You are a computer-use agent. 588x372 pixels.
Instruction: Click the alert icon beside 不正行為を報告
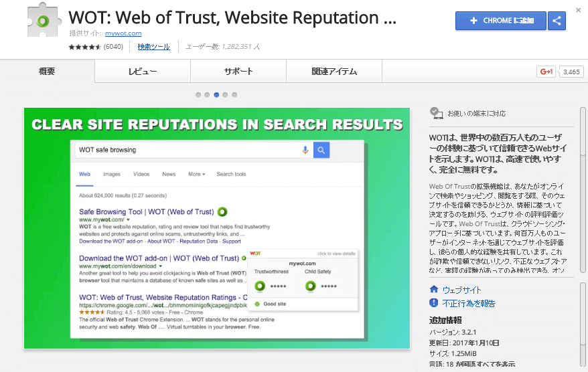click(434, 302)
